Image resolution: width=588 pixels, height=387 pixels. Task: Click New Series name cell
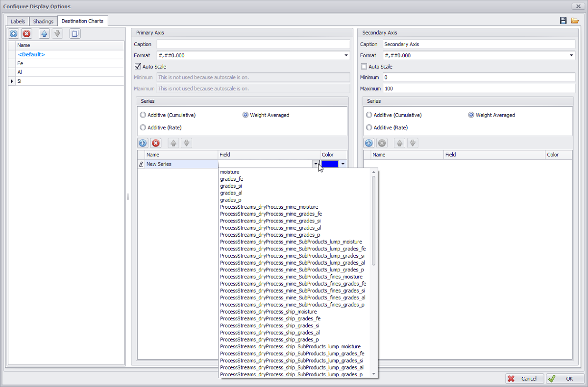click(x=181, y=164)
